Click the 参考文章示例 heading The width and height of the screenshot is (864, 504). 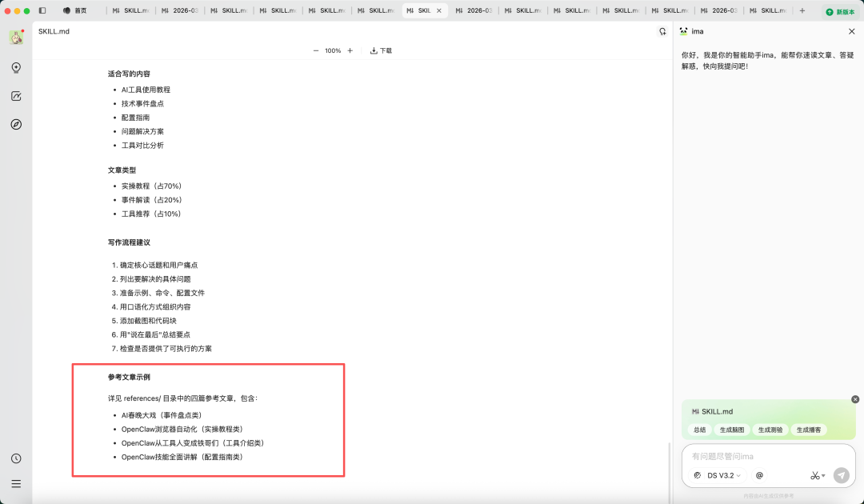coord(129,378)
